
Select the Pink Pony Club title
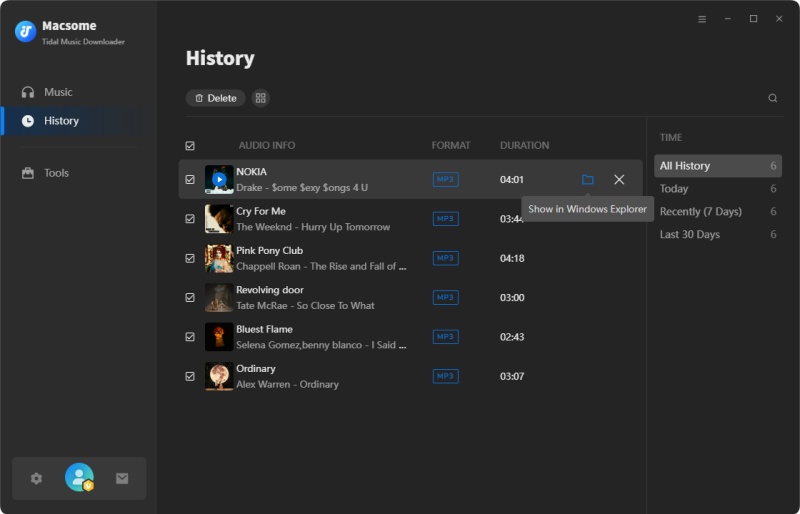tap(269, 250)
